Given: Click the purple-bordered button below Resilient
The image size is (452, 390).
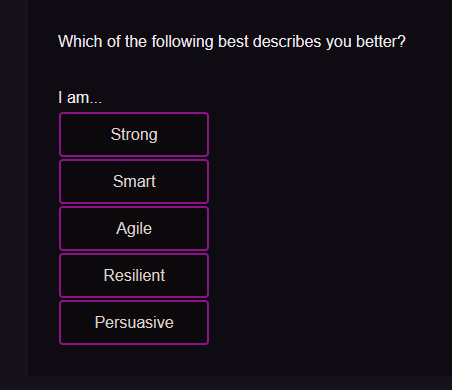Looking at the screenshot, I should click(134, 322).
